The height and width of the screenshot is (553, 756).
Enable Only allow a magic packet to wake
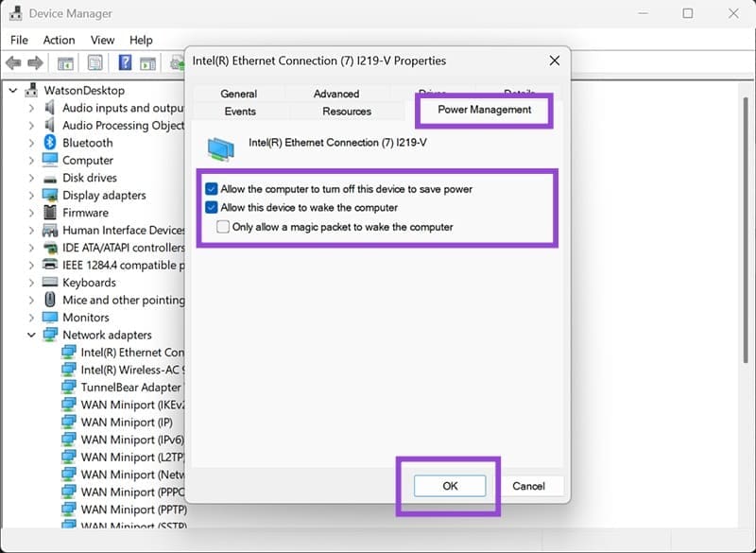click(223, 227)
